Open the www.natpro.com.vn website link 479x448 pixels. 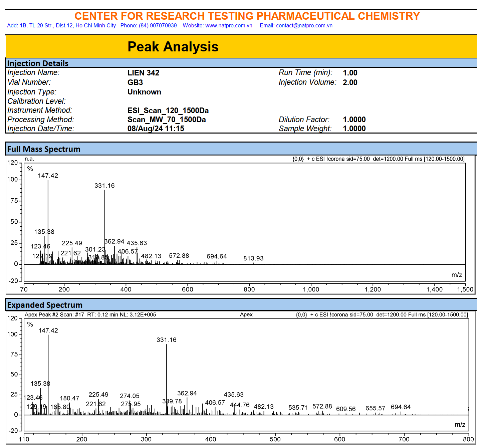coord(229,26)
